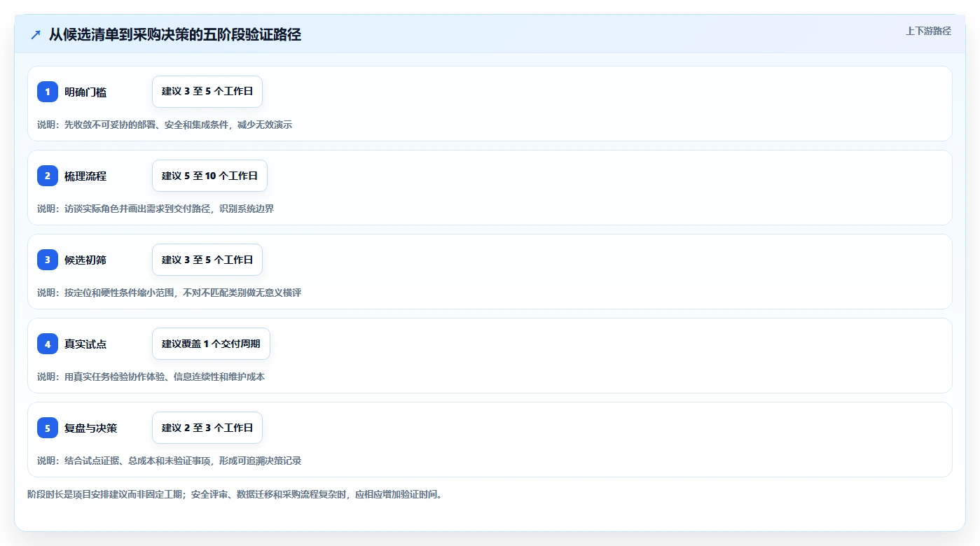Click the arrow icon beside the title
The image size is (980, 546).
(36, 34)
